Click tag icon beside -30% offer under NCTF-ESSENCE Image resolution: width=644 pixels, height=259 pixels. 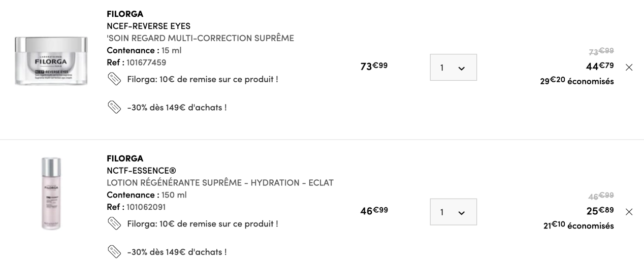(x=114, y=251)
